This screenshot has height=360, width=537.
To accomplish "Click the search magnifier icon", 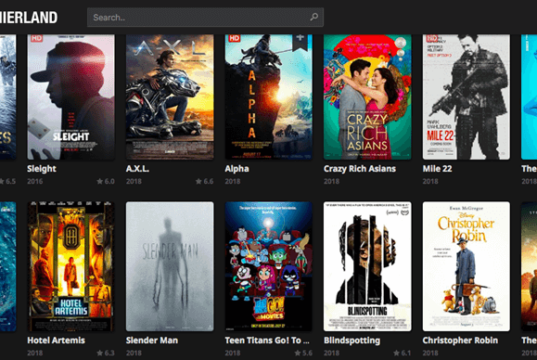I will pos(314,17).
